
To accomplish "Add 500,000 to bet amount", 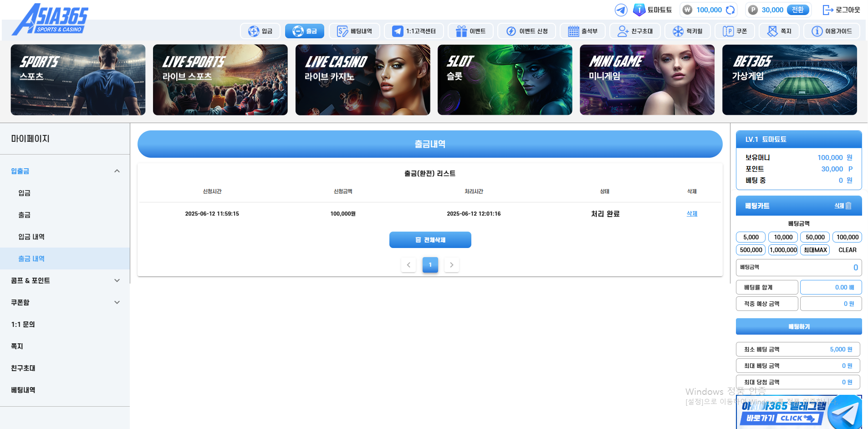I will point(751,250).
